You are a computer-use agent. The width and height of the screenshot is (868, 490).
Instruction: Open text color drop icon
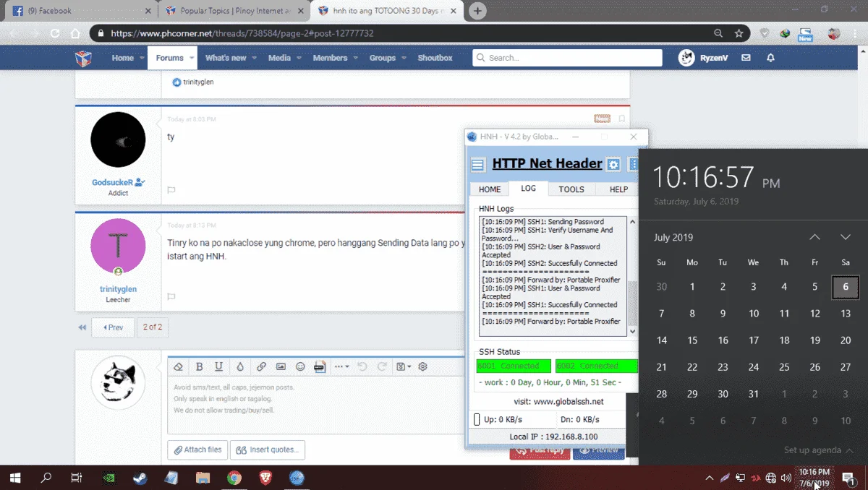tap(240, 366)
